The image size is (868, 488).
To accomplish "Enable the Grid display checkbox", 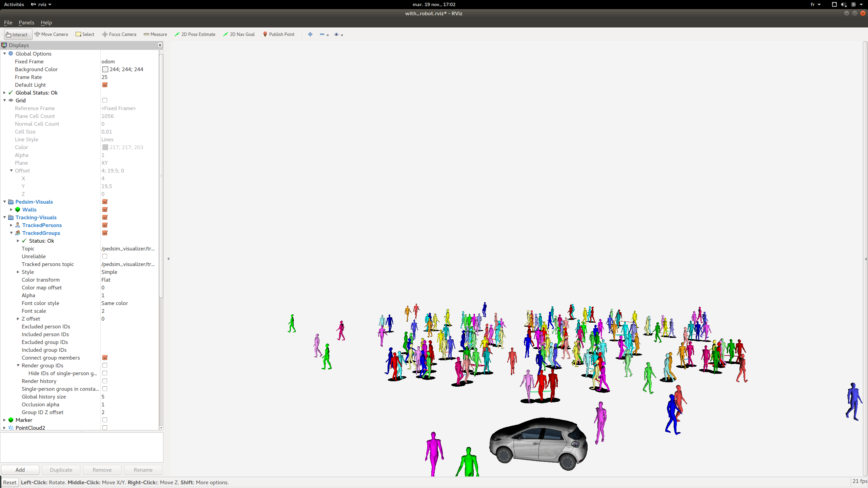I will [105, 100].
